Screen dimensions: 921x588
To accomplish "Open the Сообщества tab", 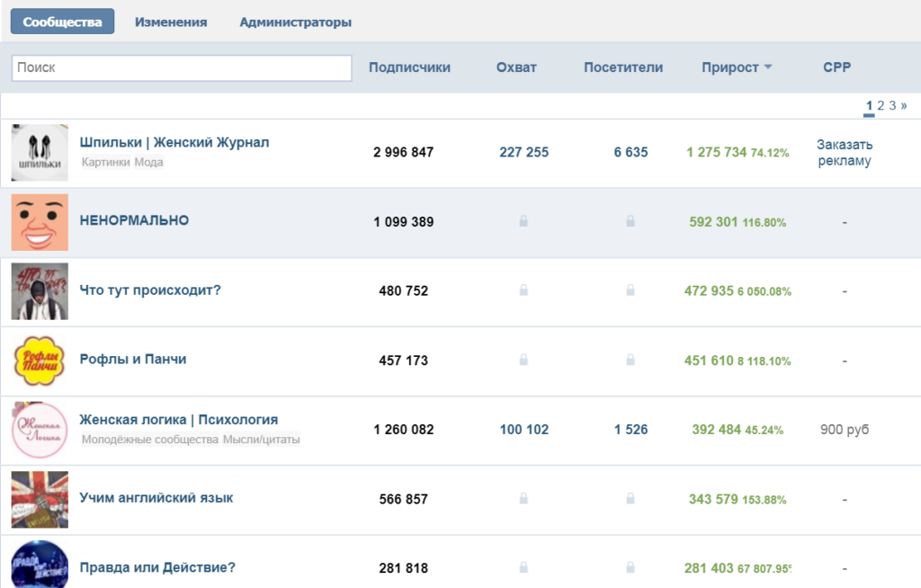I will tap(62, 22).
